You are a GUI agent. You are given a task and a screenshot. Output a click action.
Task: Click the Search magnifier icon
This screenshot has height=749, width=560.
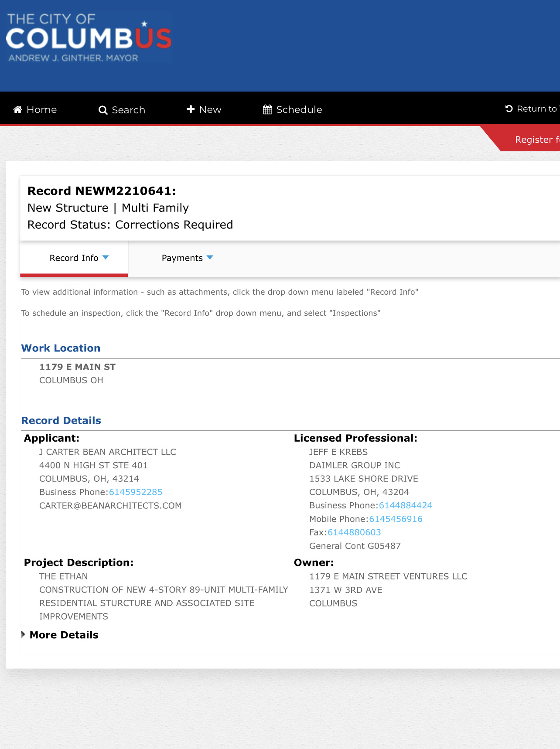coord(103,110)
